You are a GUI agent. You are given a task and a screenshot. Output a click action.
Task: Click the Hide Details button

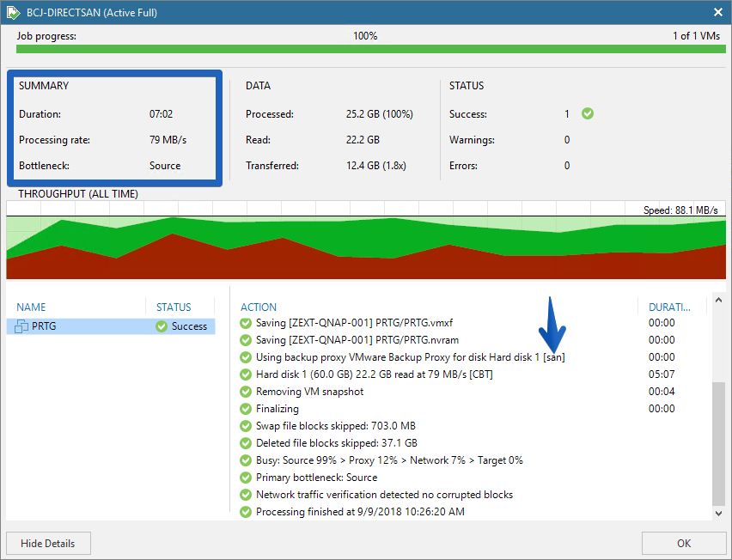tap(48, 543)
